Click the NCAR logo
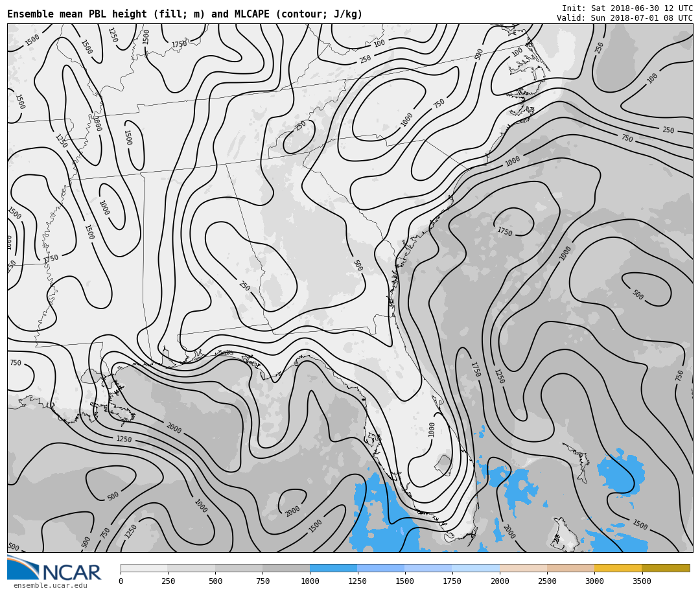700x593 pixels. (54, 569)
